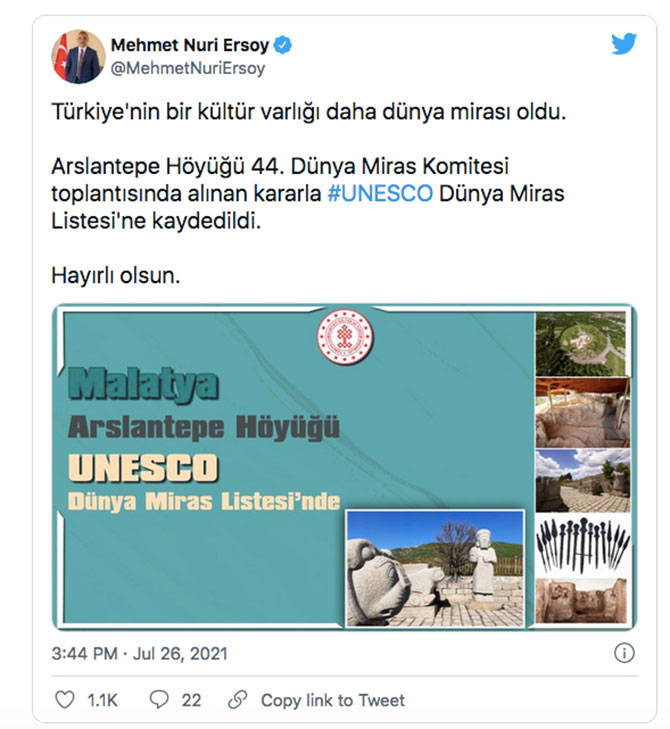670x729 pixels.
Task: View the 1.1K likes count
Action: (x=103, y=700)
